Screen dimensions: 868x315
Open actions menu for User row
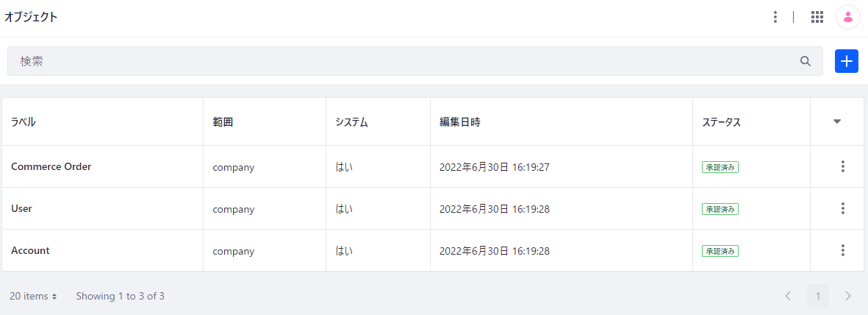pyautogui.click(x=842, y=208)
